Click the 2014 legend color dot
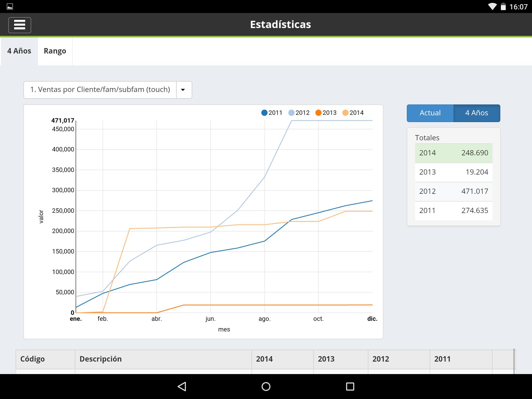This screenshot has height=399, width=532. coord(345,113)
